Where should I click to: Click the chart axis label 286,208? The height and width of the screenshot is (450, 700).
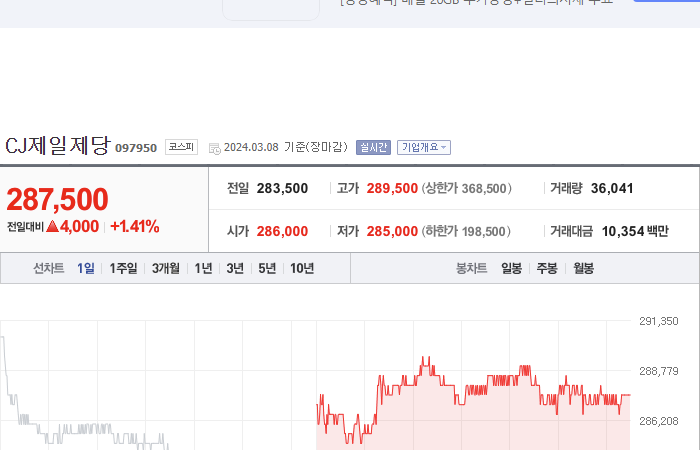[x=658, y=421]
